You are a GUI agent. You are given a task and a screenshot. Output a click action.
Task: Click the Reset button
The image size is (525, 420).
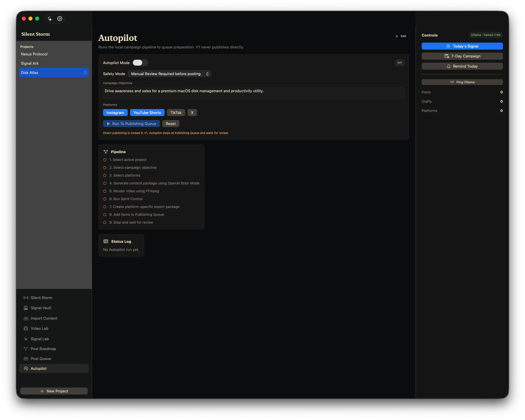tap(171, 124)
